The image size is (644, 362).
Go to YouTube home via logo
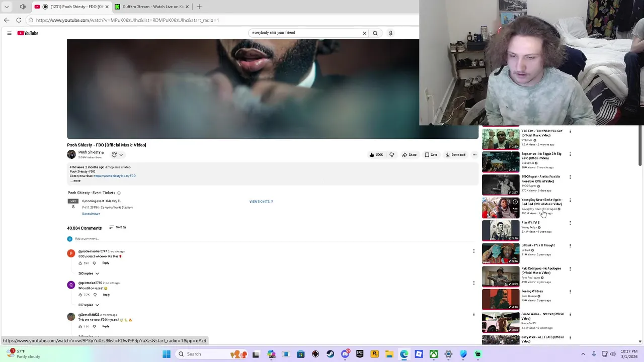pos(28,33)
